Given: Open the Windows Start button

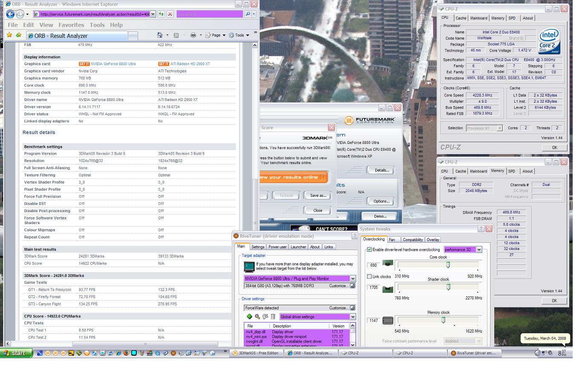Looking at the screenshot, I should pyautogui.click(x=16, y=353).
